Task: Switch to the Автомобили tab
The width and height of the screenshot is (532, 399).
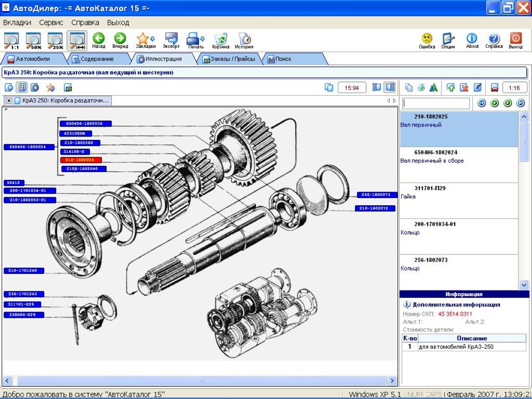Action: click(x=33, y=59)
